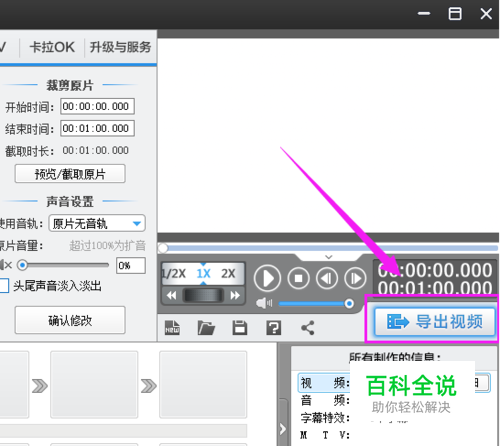Step back one frame
Viewport: 500px width, 446px height.
(327, 278)
